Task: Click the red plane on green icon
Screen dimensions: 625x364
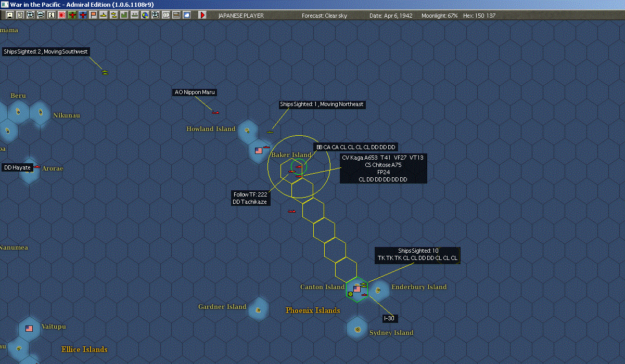Action: coord(72,15)
